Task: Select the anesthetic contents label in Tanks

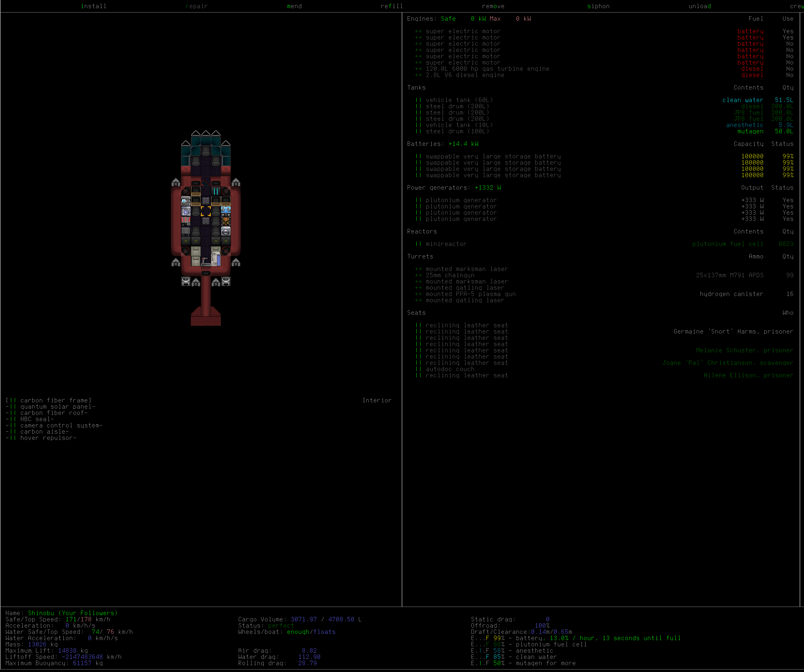Action: [x=745, y=125]
